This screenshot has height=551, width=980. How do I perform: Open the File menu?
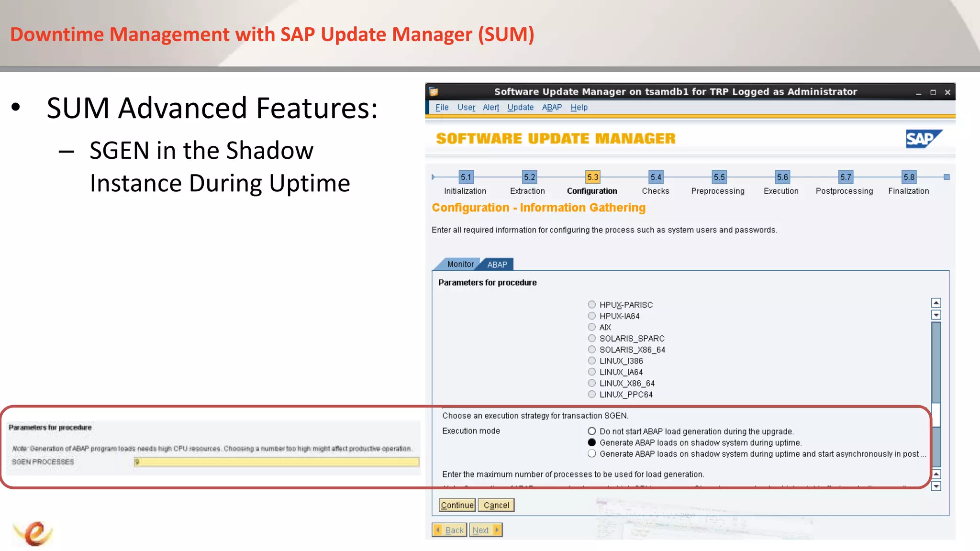click(x=442, y=108)
